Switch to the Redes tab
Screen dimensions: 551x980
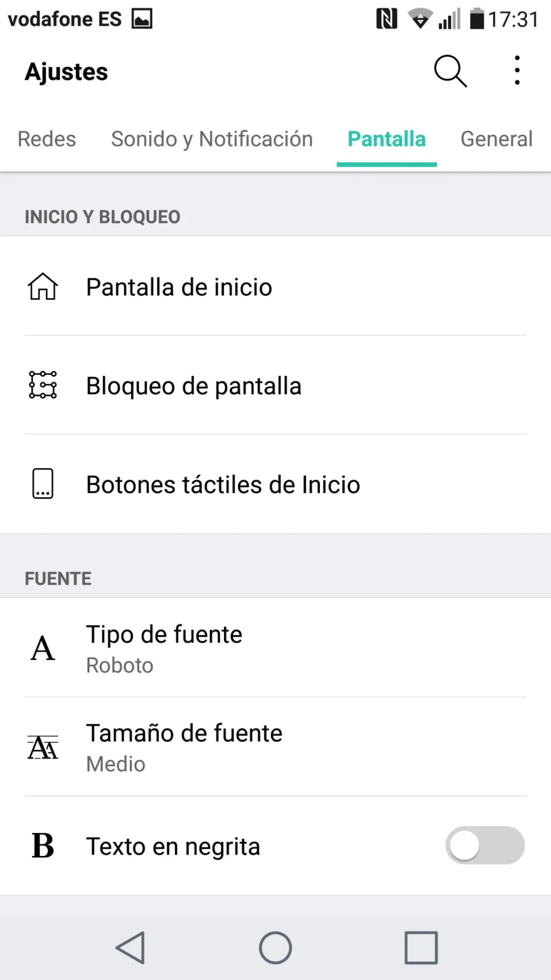pyautogui.click(x=46, y=139)
